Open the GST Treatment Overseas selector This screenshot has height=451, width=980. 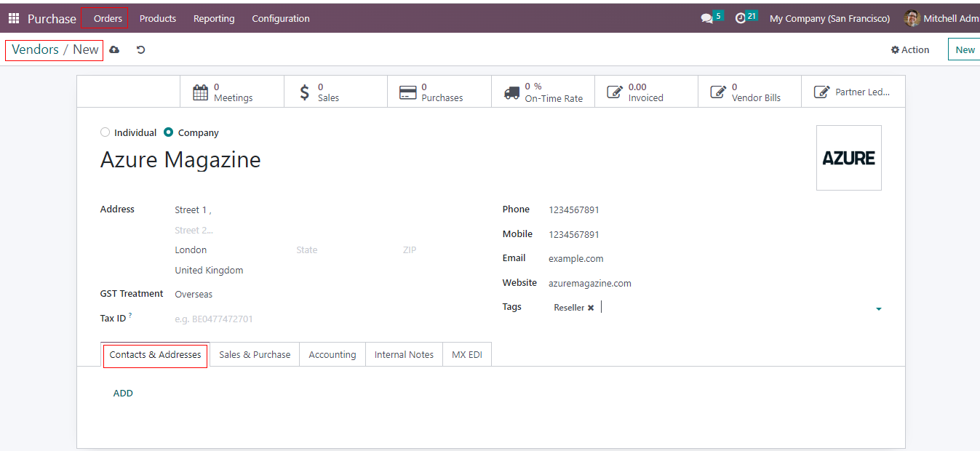click(x=194, y=295)
